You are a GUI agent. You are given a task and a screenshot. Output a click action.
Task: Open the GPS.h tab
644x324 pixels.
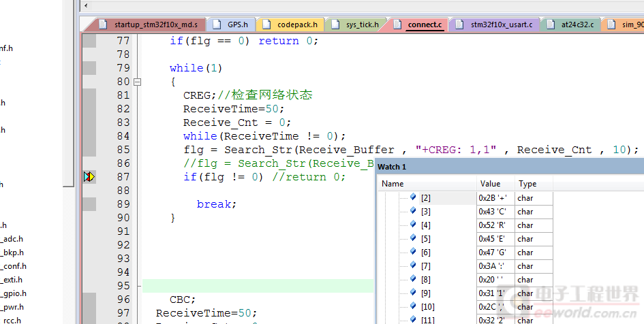[x=230, y=25]
